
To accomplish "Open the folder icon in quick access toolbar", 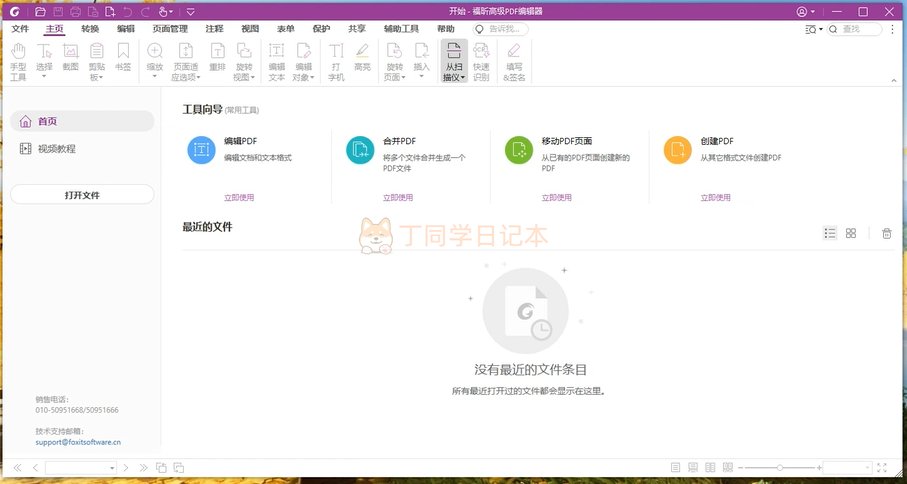I will (40, 12).
